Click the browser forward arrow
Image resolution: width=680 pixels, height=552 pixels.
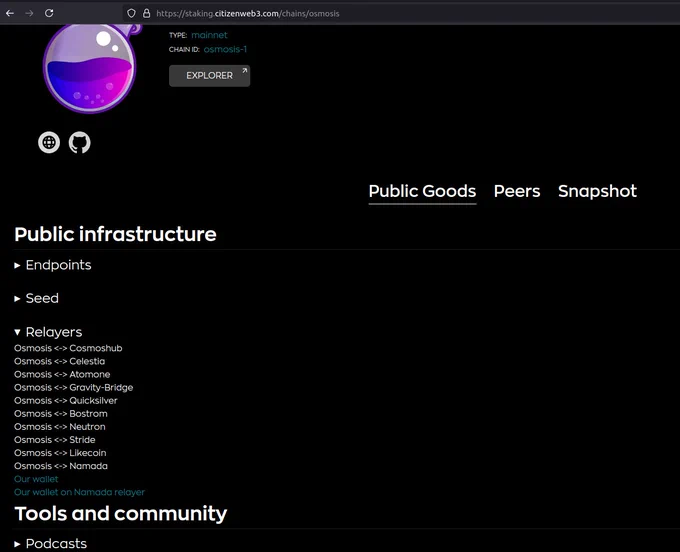(29, 13)
